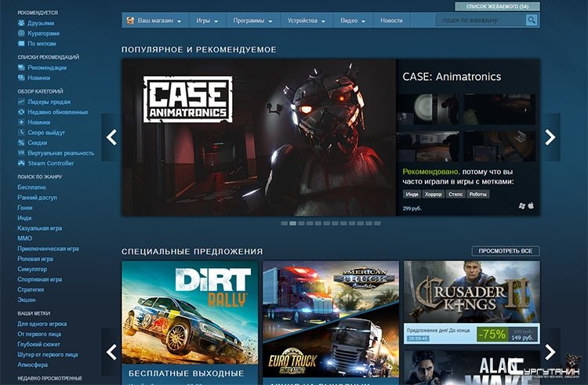The image size is (588, 385).
Task: Open the Приключенческая игра link
Action: click(48, 249)
